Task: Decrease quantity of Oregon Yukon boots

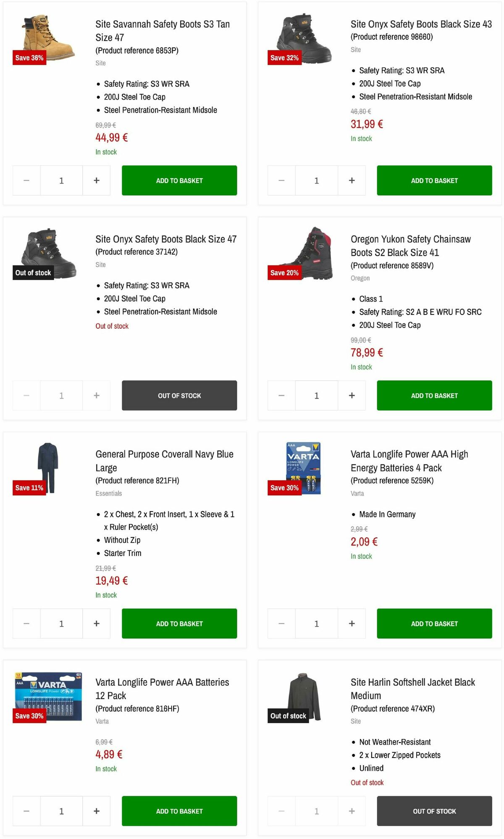Action: [x=281, y=395]
